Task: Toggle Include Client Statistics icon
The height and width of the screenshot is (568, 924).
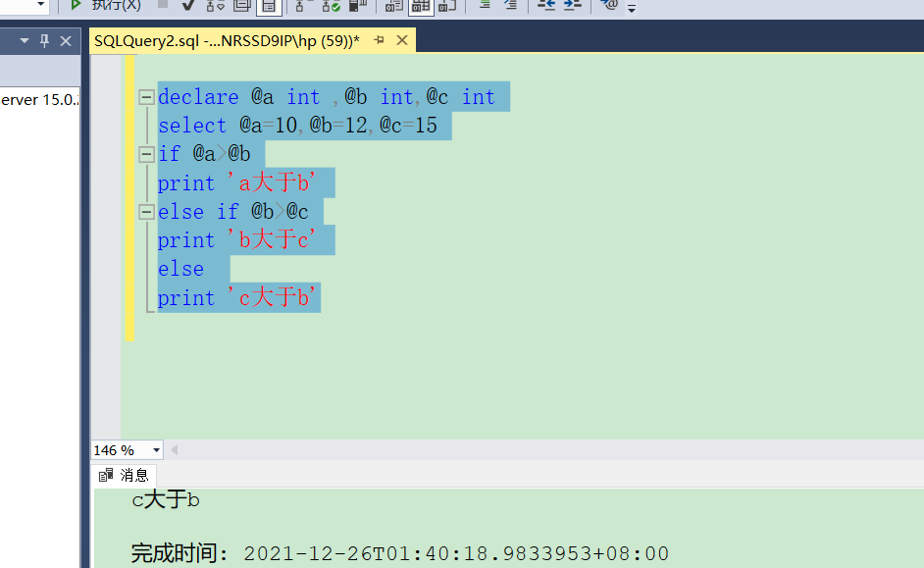Action: [358, 5]
